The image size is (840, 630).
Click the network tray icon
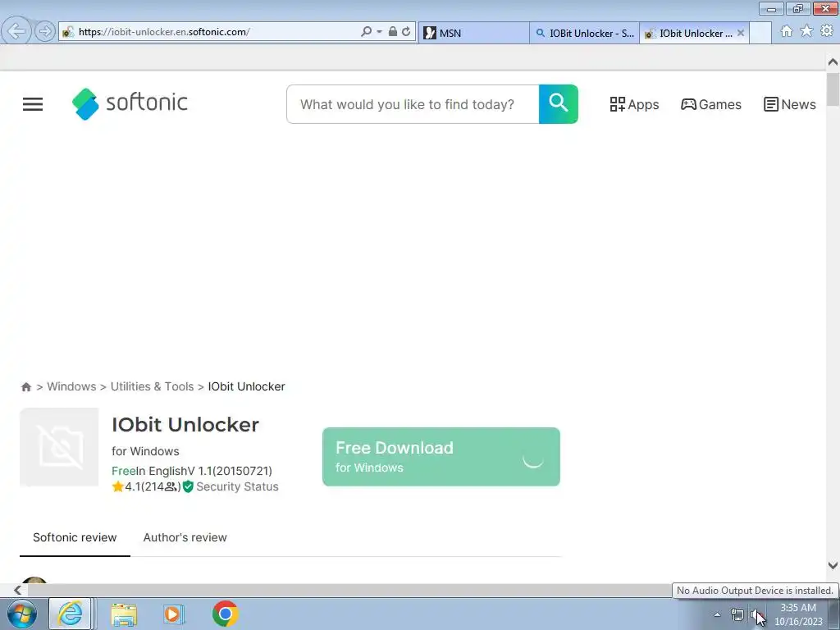point(737,615)
